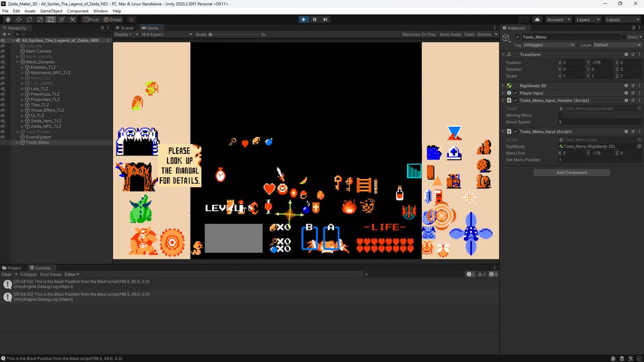Select the Hand tool in toolbar

pos(8,20)
